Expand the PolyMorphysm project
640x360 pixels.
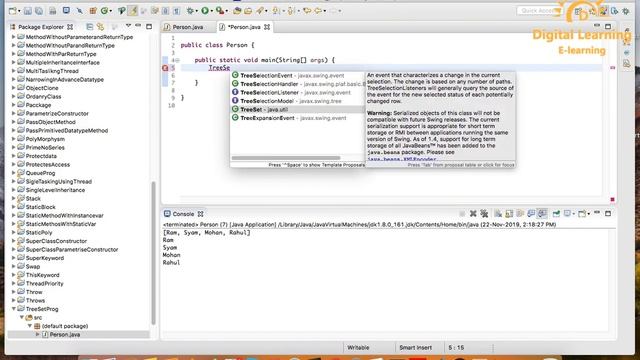point(13,139)
